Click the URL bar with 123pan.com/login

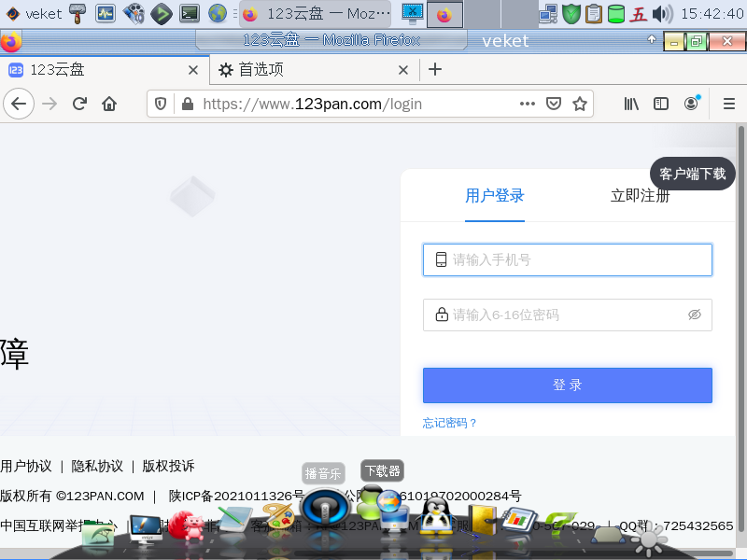[312, 104]
